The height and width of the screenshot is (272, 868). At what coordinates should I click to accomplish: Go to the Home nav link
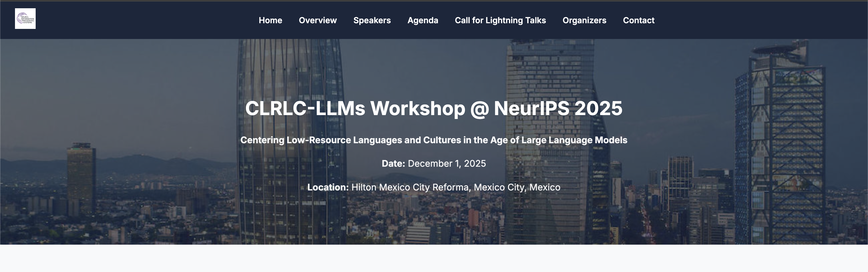click(x=270, y=20)
